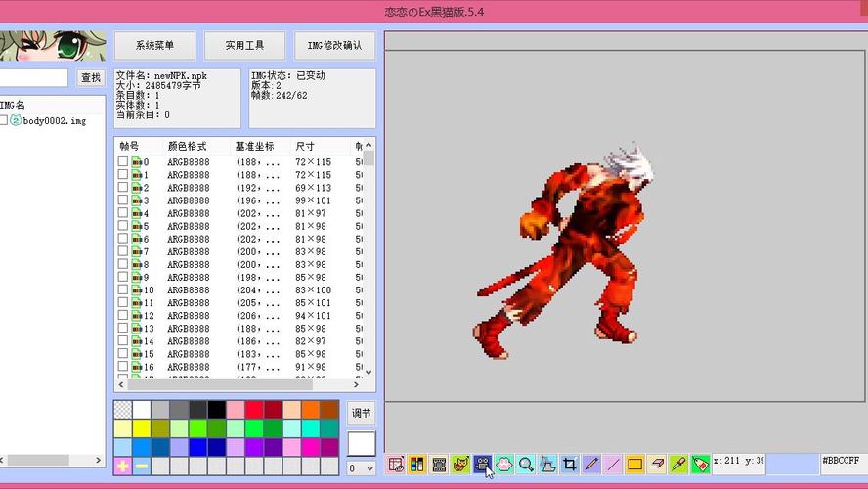Click frame list scroll-down arrow
This screenshot has height=489, width=868.
coord(369,373)
